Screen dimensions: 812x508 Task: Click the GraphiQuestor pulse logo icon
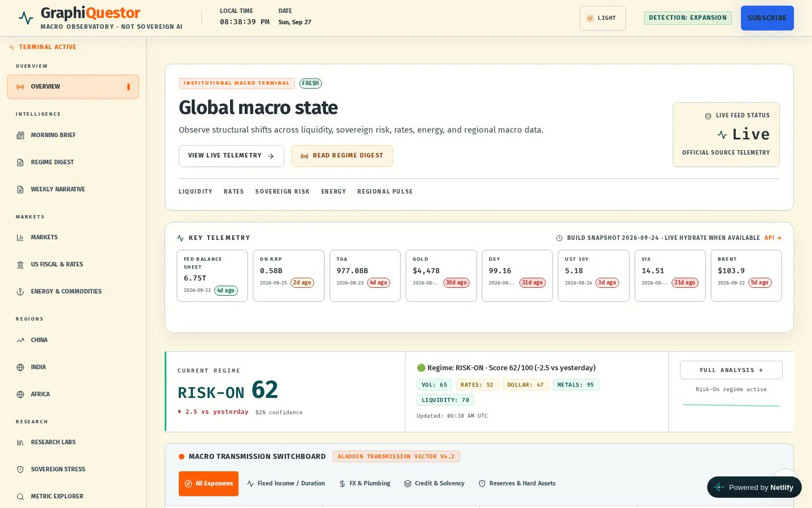pos(26,17)
